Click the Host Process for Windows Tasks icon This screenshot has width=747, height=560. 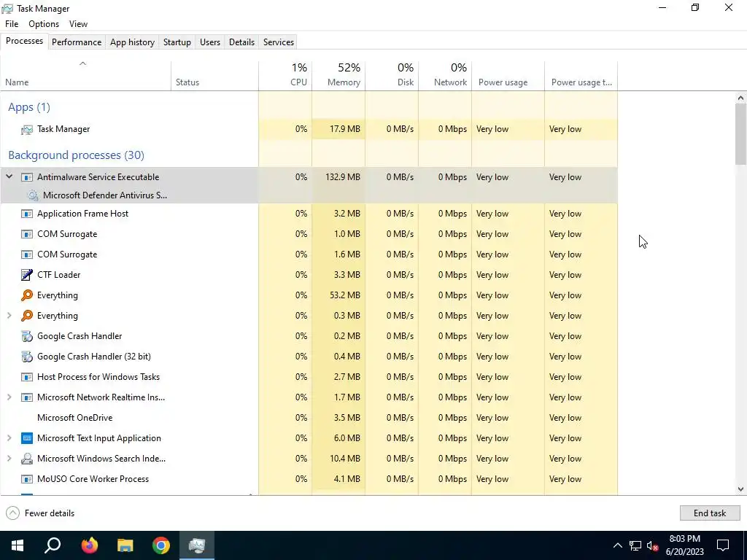pyautogui.click(x=27, y=377)
